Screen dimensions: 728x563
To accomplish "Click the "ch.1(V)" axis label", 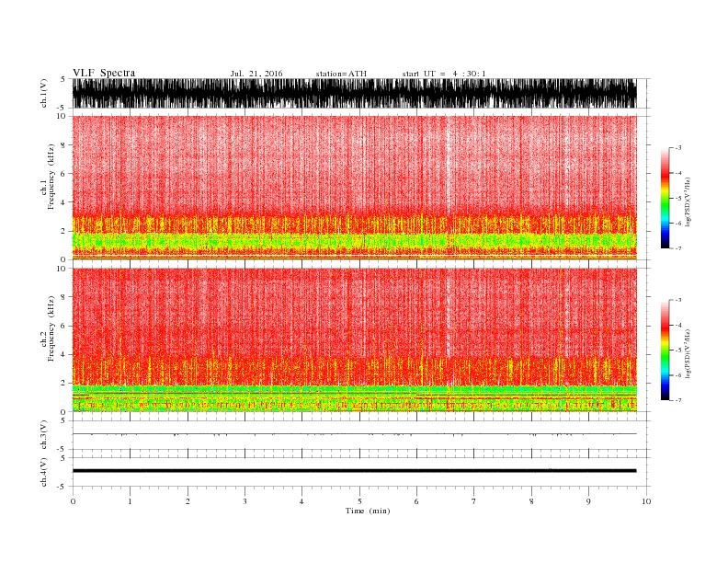I will [44, 93].
